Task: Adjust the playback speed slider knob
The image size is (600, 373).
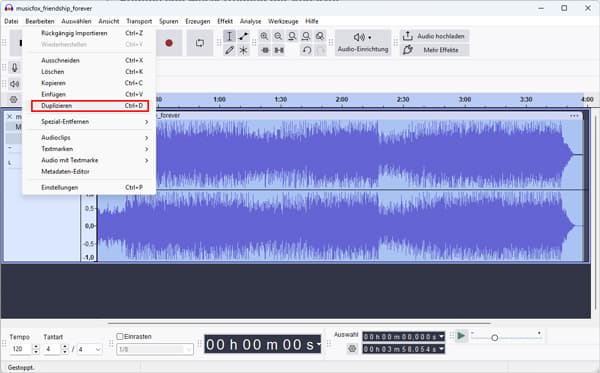Action: 494,338
